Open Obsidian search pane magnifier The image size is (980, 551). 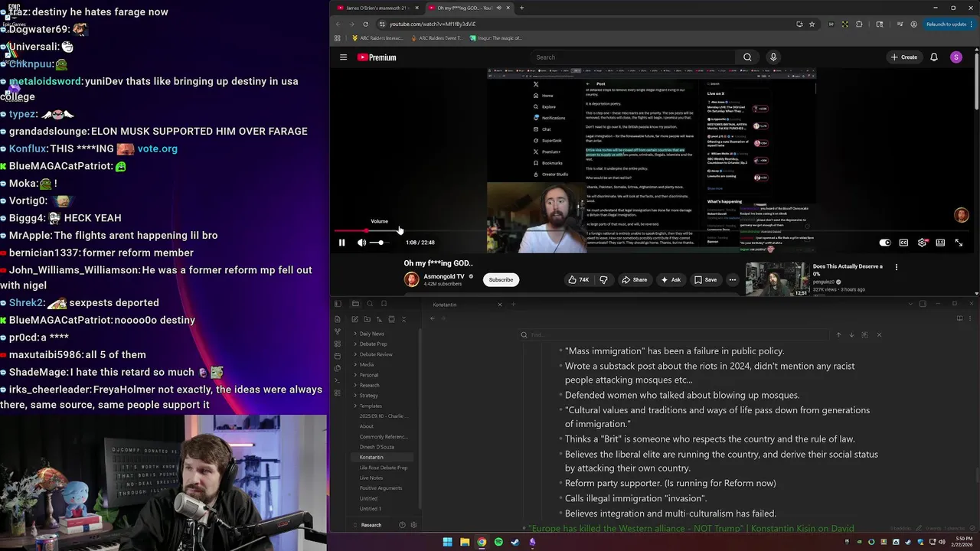[x=370, y=304]
